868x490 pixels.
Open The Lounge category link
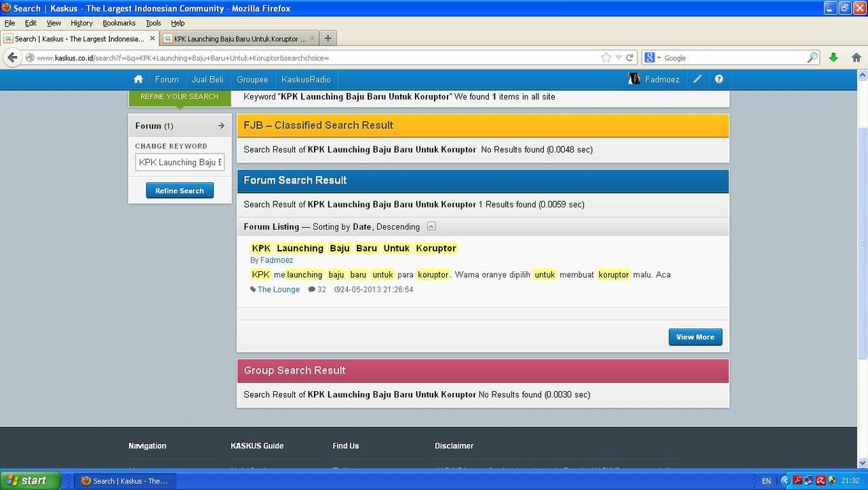279,289
